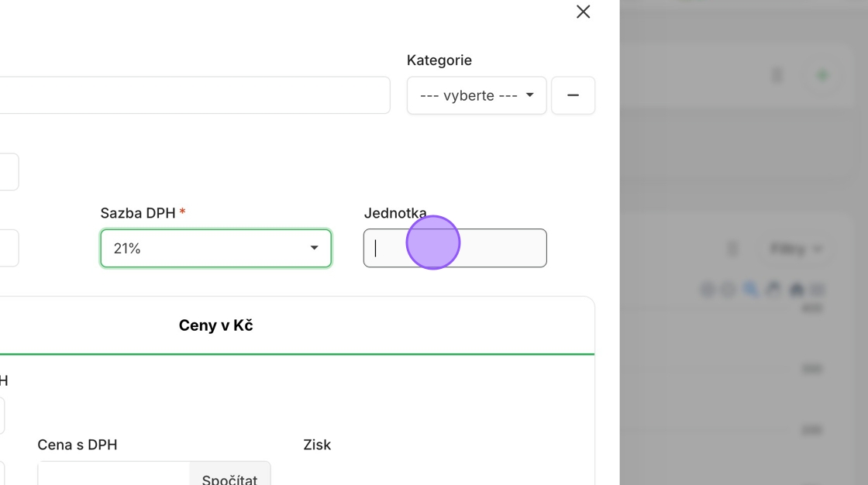This screenshot has height=485, width=868.
Task: Focus the Jednotka text field
Action: point(455,248)
